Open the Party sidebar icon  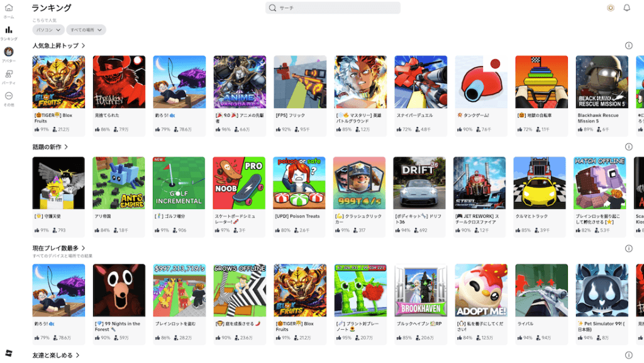click(9, 74)
